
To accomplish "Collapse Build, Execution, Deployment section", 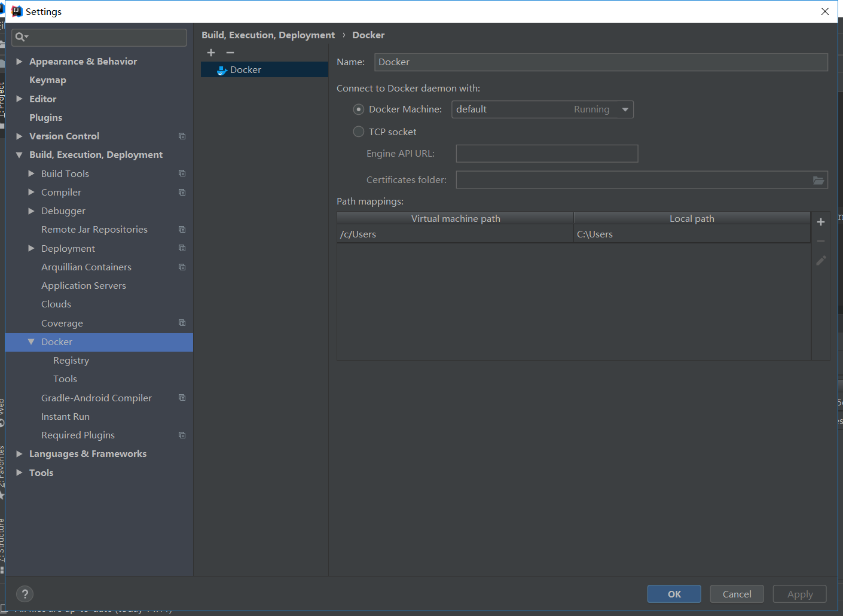I will click(x=19, y=155).
